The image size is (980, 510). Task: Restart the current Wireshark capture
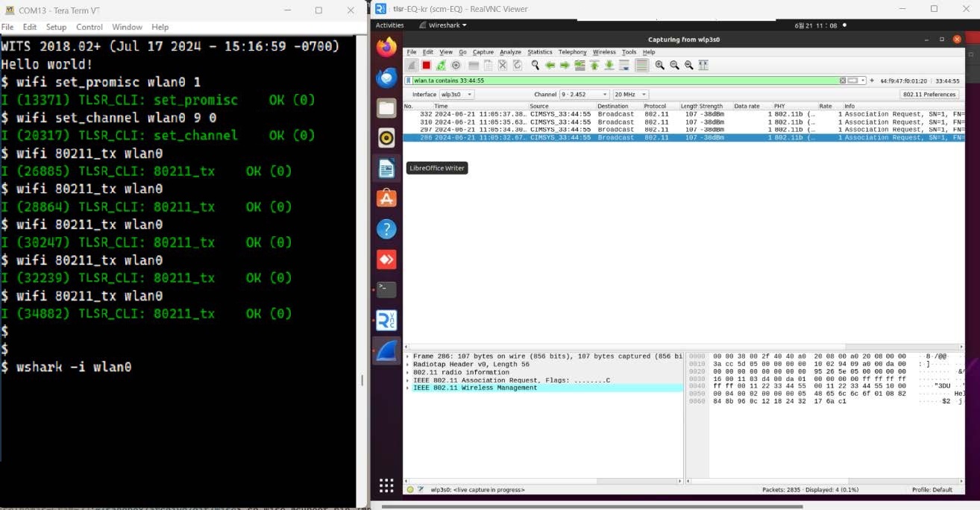point(441,66)
